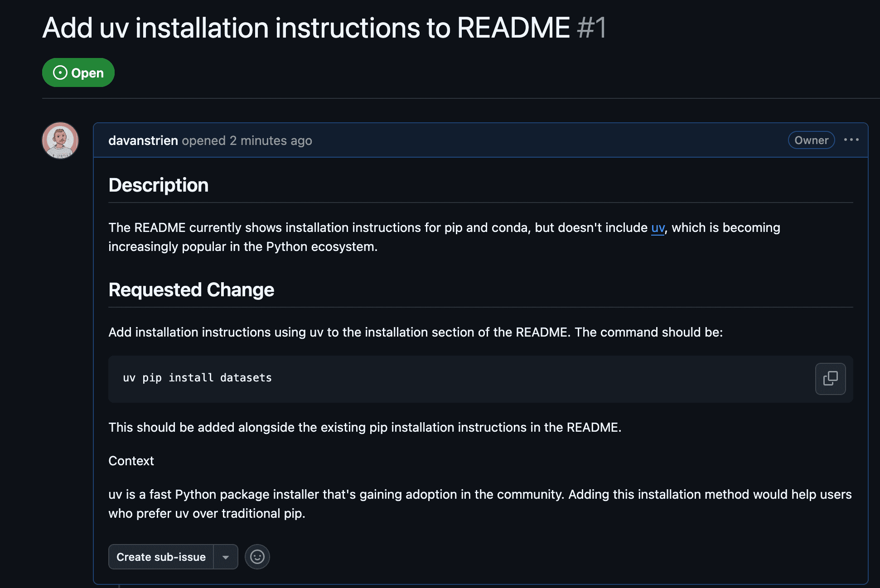Viewport: 880px width, 588px height.
Task: Click the Owner role badge
Action: coord(811,140)
